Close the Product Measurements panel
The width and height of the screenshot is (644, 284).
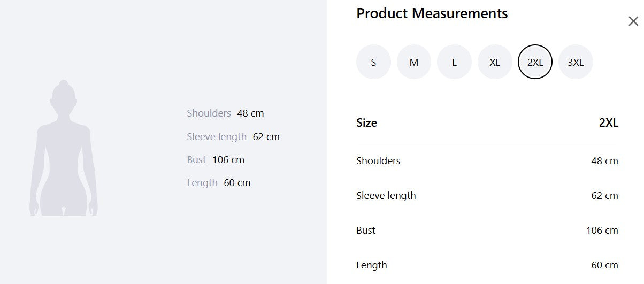point(633,21)
